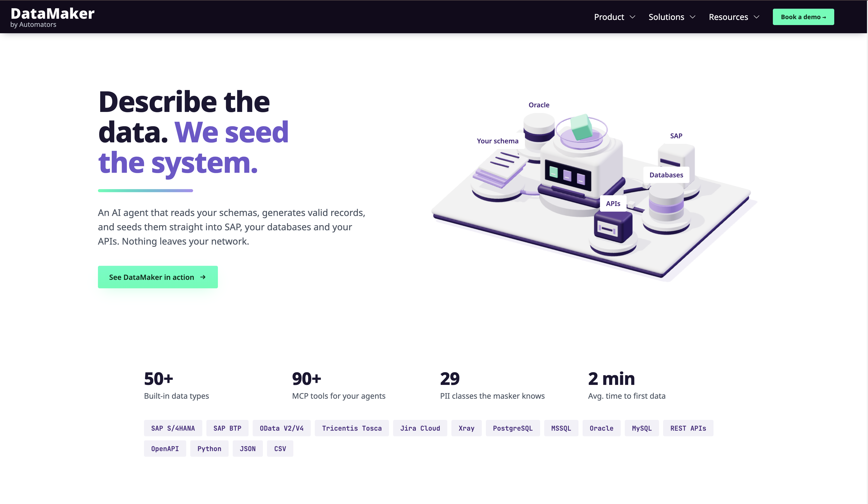The width and height of the screenshot is (868, 504).
Task: Select the OData V2/V4 tag
Action: pyautogui.click(x=282, y=428)
